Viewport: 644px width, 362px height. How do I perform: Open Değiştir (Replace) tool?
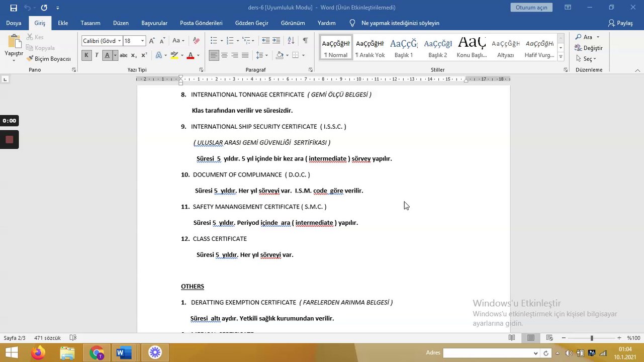pos(589,48)
